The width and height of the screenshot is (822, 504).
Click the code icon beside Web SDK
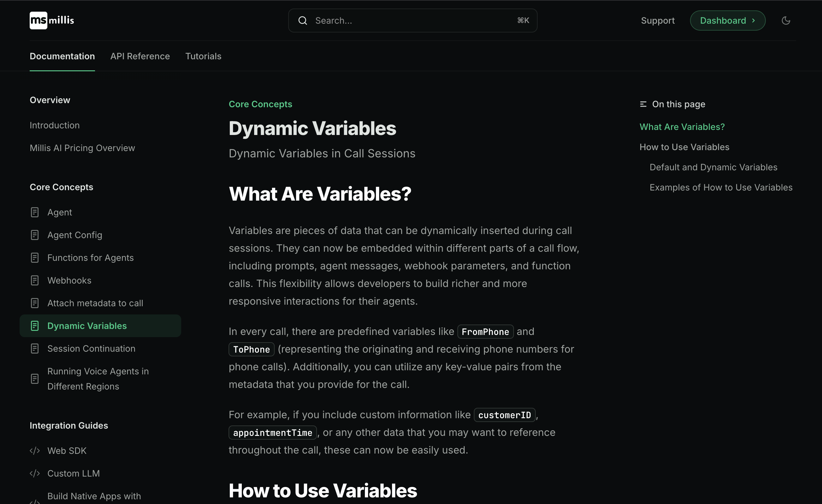tap(35, 450)
